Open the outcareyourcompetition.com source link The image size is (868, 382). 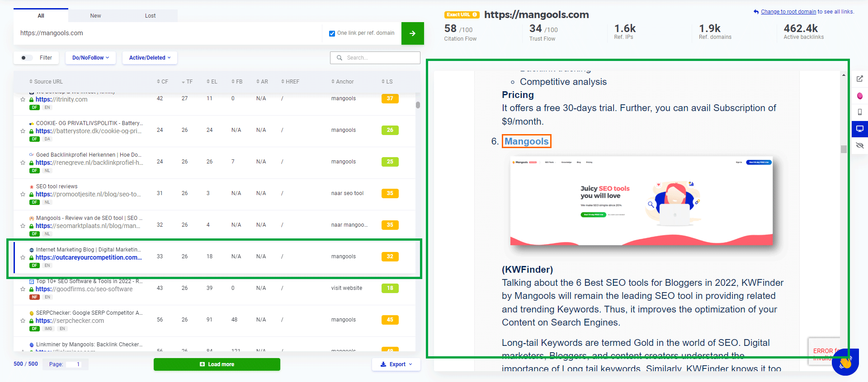coord(89,257)
